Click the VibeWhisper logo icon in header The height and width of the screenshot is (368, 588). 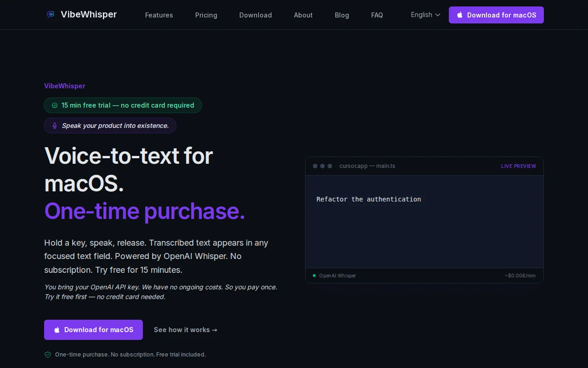point(51,15)
